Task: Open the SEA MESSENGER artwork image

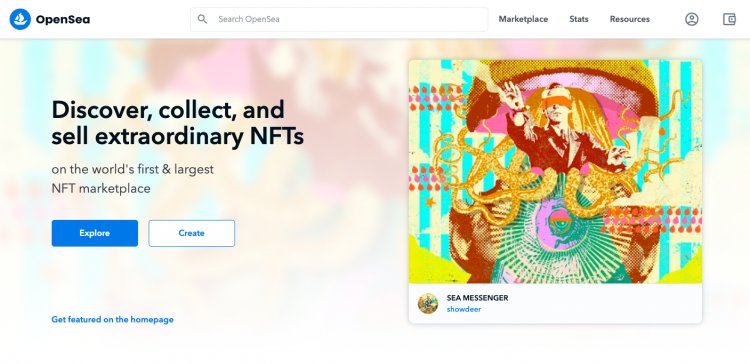Action: tap(555, 171)
